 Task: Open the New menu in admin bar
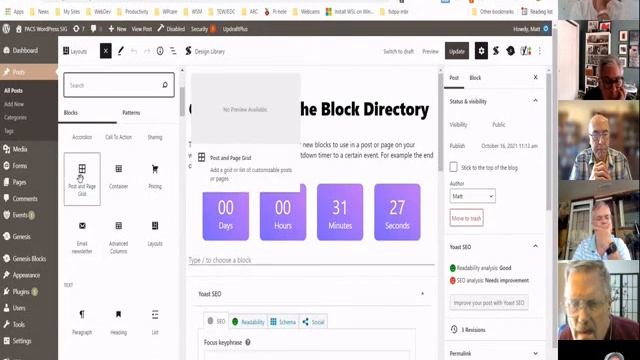click(117, 29)
